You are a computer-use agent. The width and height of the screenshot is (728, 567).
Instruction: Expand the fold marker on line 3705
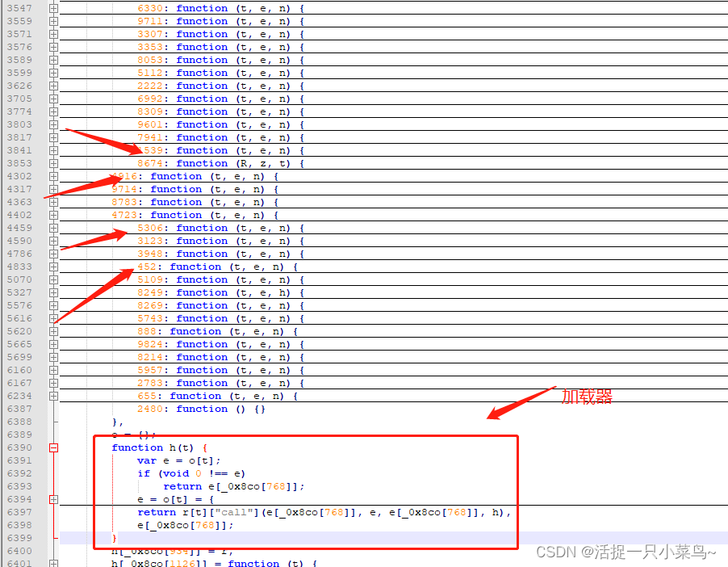point(53,99)
